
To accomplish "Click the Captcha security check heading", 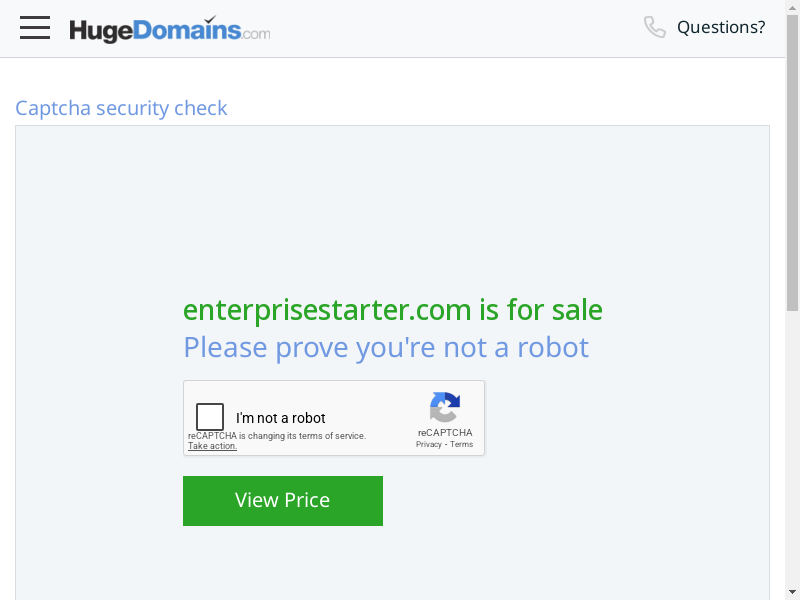I will 121,108.
